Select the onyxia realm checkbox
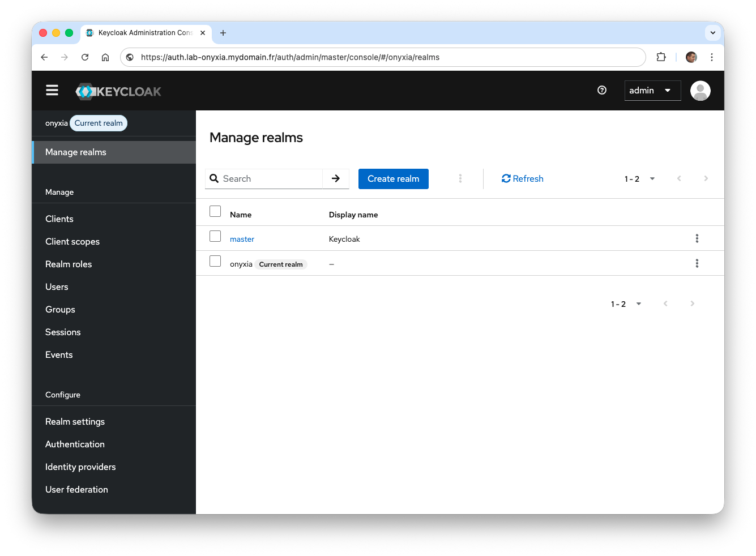756x556 pixels. (x=215, y=261)
